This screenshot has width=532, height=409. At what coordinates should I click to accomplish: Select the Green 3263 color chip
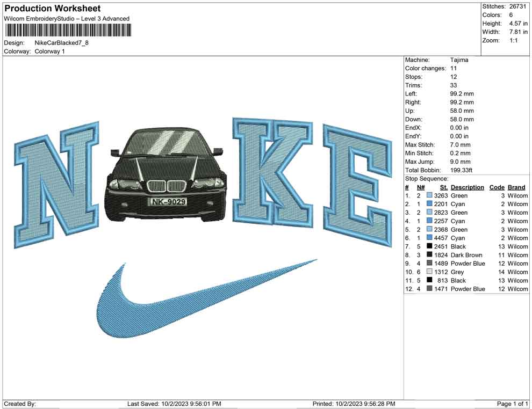point(430,195)
